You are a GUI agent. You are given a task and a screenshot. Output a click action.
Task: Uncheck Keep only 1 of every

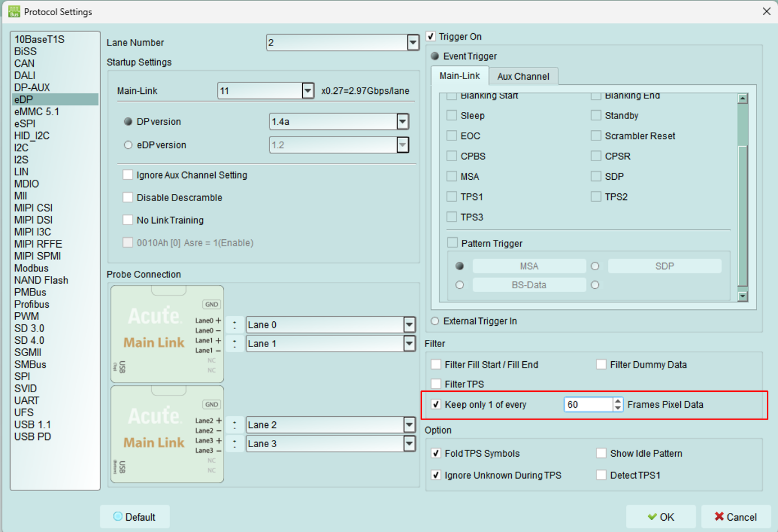coord(436,404)
